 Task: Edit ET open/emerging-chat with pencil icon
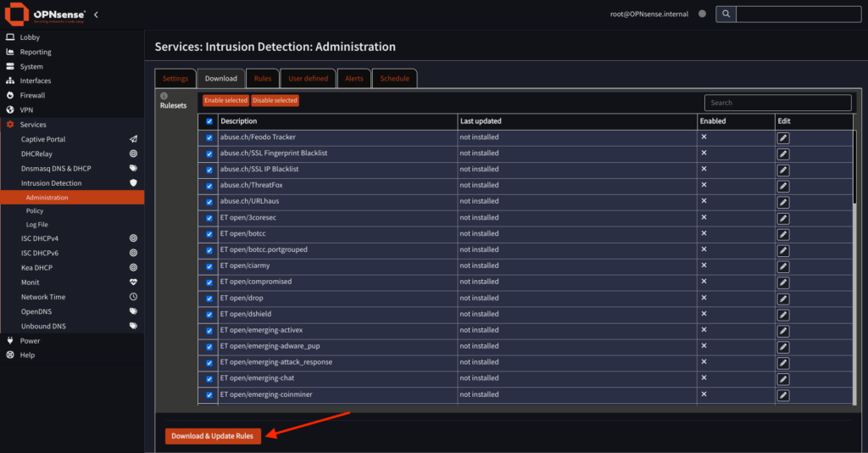tap(782, 379)
